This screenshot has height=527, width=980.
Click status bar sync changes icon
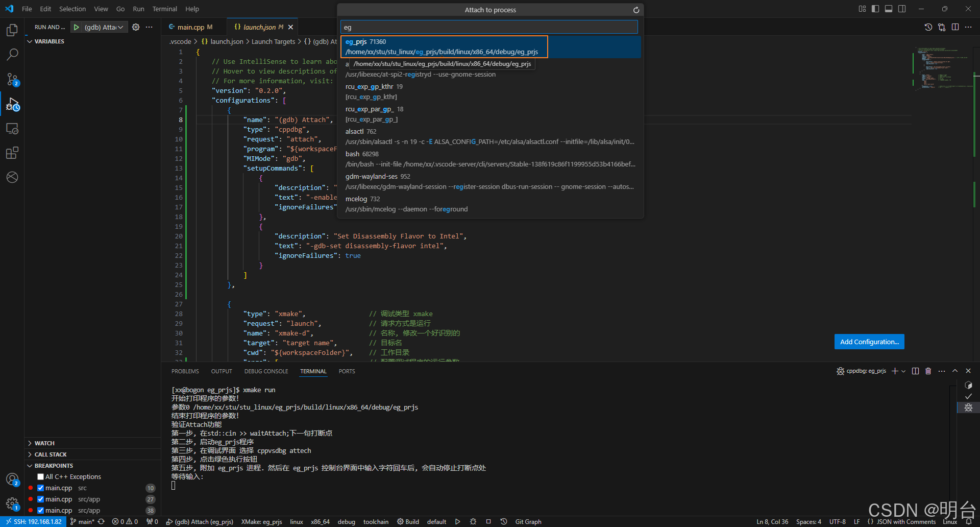pos(101,522)
